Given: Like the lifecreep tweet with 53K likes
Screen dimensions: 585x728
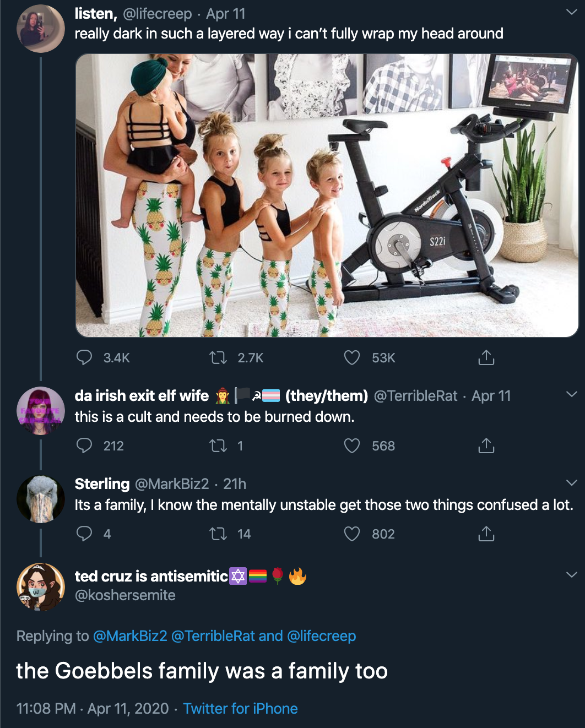Looking at the screenshot, I should 352,358.
